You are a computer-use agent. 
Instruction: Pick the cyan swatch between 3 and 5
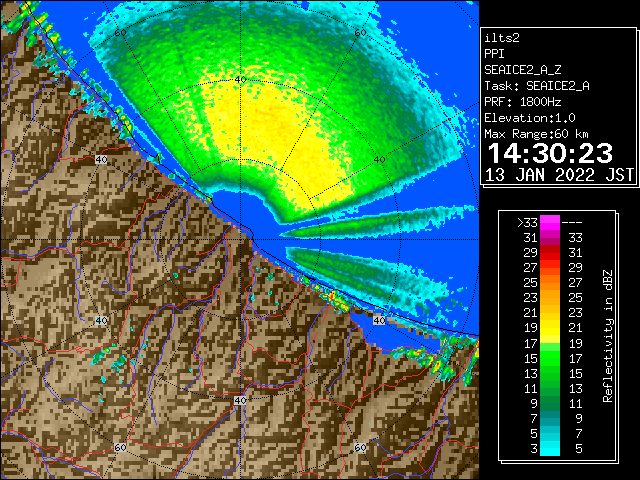click(550, 448)
